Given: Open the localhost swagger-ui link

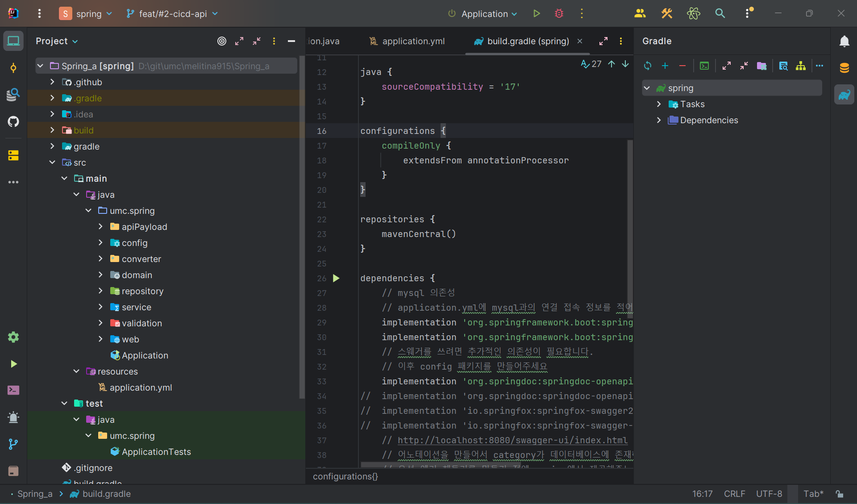Looking at the screenshot, I should coord(512,440).
